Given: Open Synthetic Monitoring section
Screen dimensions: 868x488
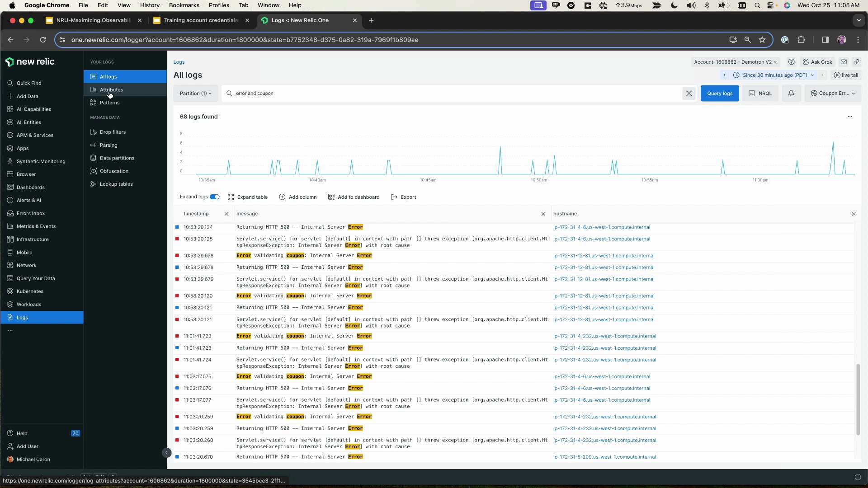Looking at the screenshot, I should click(x=41, y=161).
